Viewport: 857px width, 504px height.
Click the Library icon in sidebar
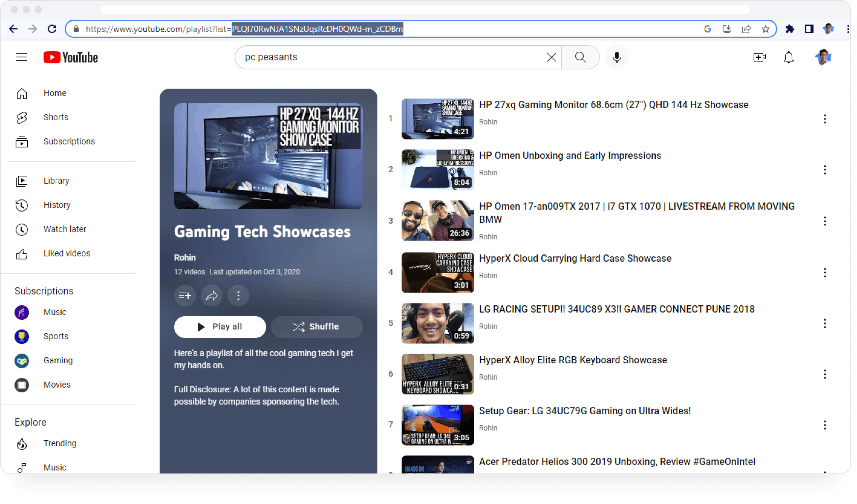point(22,180)
